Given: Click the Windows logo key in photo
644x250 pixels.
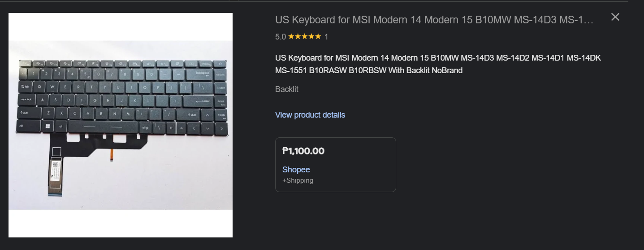Looking at the screenshot, I should [47, 127].
